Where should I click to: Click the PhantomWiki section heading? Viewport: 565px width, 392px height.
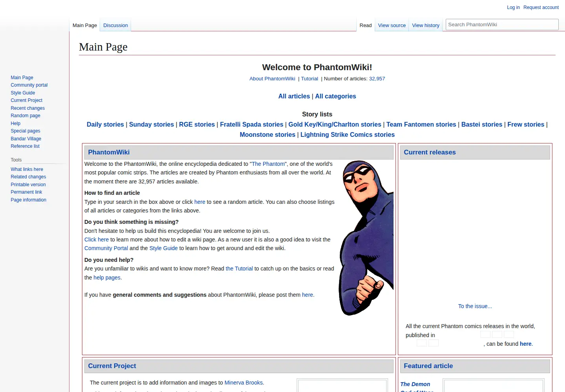click(x=109, y=152)
